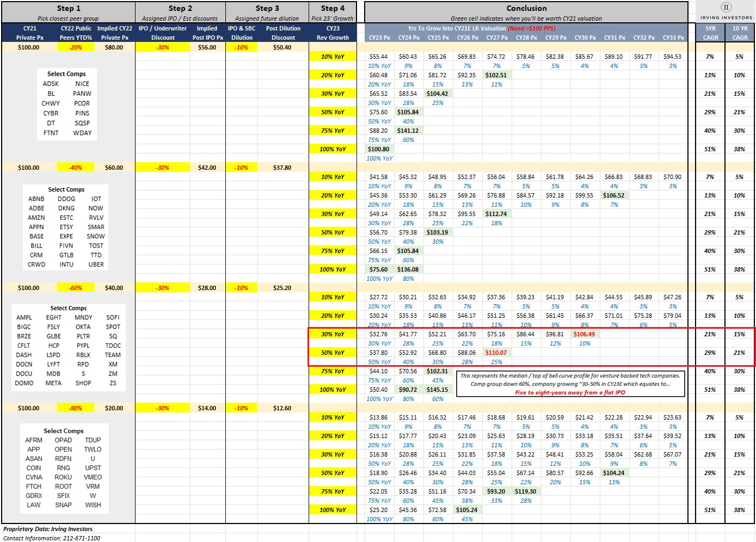
Task: Select the green $145.15 cell
Action: tap(437, 390)
